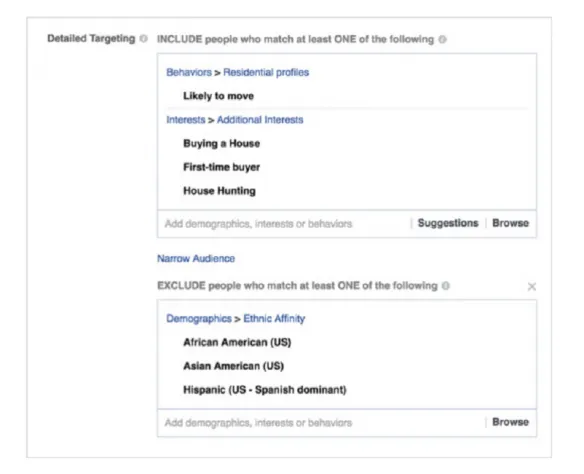The height and width of the screenshot is (474, 584).
Task: Open Residential profiles link
Action: pos(266,72)
